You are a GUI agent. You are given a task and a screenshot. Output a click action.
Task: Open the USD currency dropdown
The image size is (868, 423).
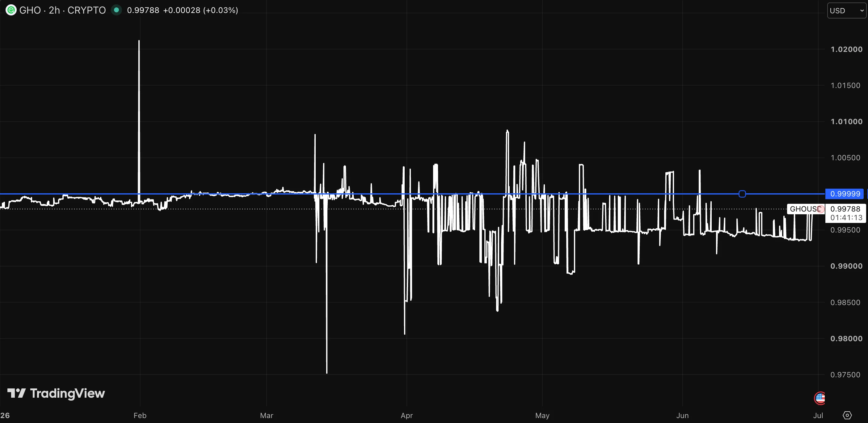click(846, 10)
